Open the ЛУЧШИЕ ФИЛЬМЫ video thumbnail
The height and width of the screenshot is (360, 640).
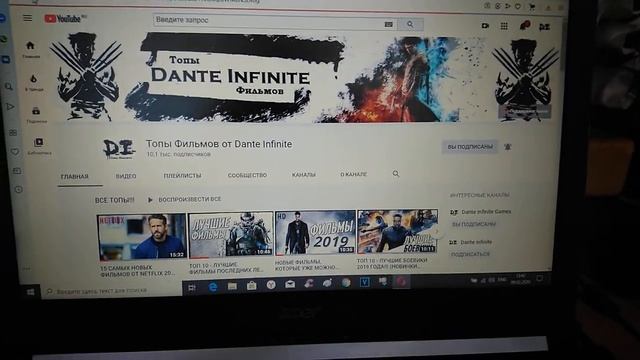point(231,234)
